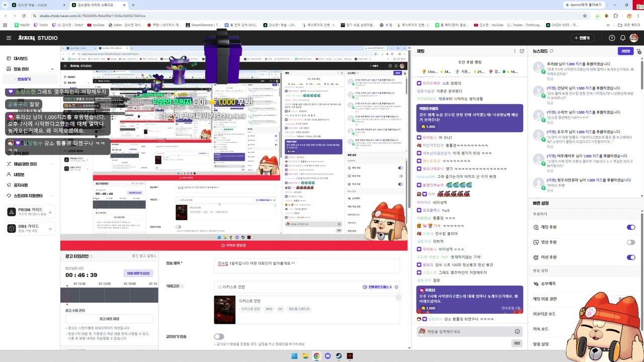This screenshot has height=362, width=644.
Task: Open the hamburger menu beside 치지직 STUDIO
Action: coord(9,38)
